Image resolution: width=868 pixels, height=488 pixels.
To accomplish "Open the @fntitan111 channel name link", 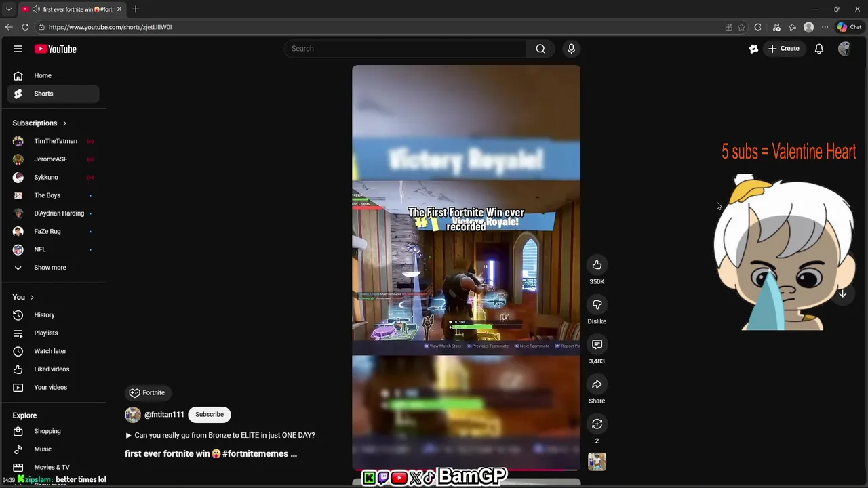I will coord(164,415).
